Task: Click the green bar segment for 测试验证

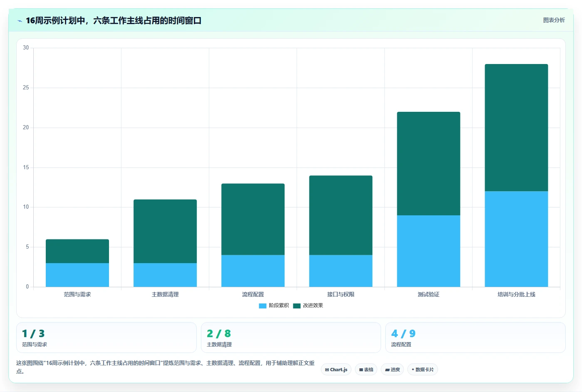Action: [x=428, y=163]
